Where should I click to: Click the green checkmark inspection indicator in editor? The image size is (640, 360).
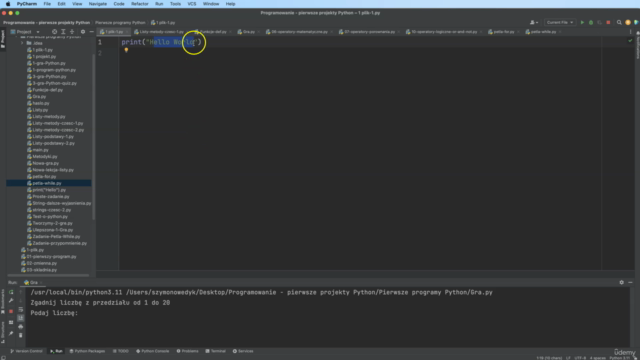pyautogui.click(x=630, y=40)
